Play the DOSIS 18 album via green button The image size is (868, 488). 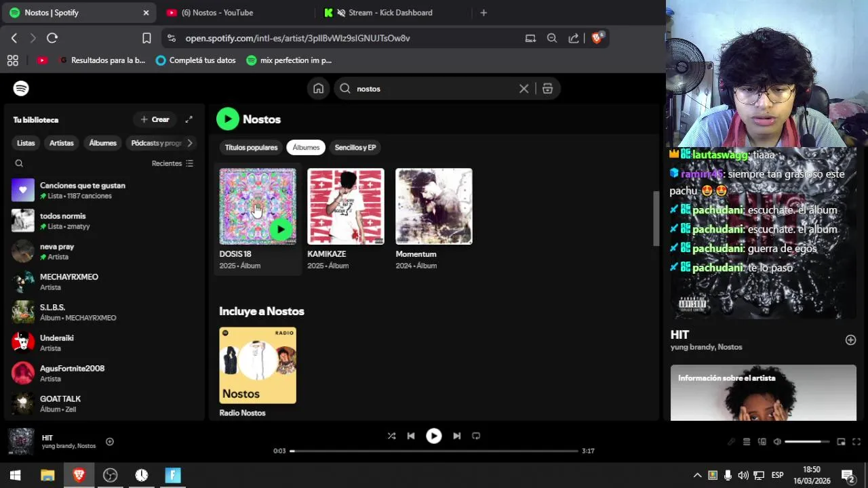point(281,229)
